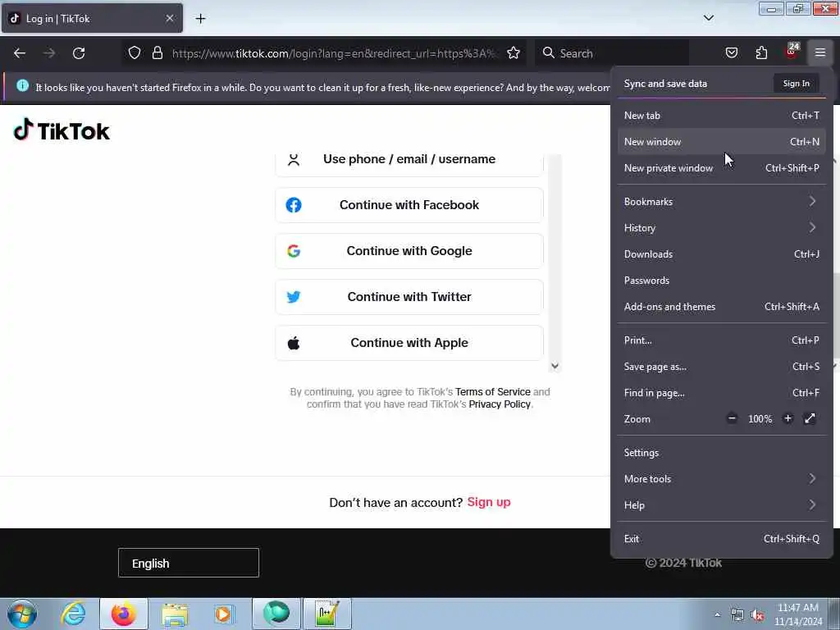Open Passwords from menu
Image resolution: width=840 pixels, height=630 pixels.
pyautogui.click(x=722, y=281)
